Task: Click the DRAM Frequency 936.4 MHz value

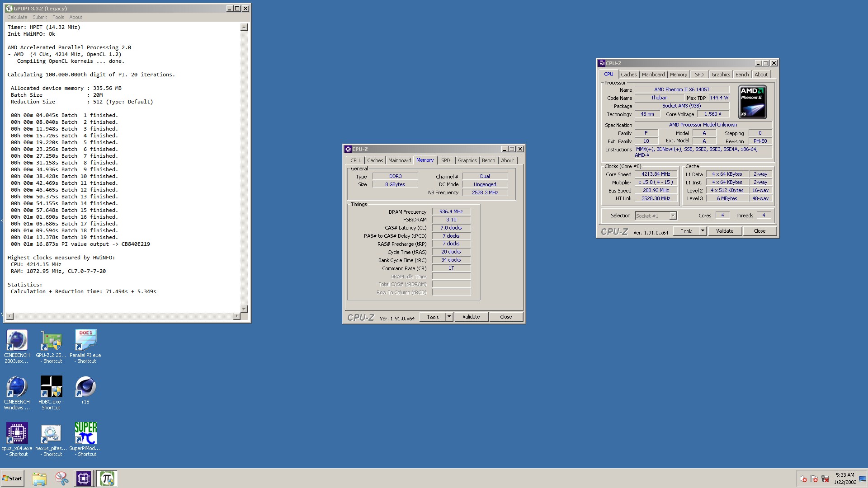Action: click(451, 211)
